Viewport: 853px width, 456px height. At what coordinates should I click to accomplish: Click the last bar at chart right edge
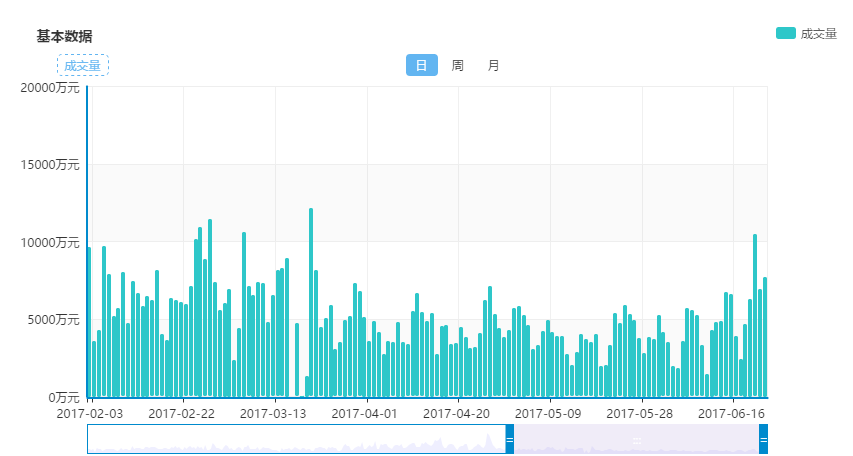(765, 337)
